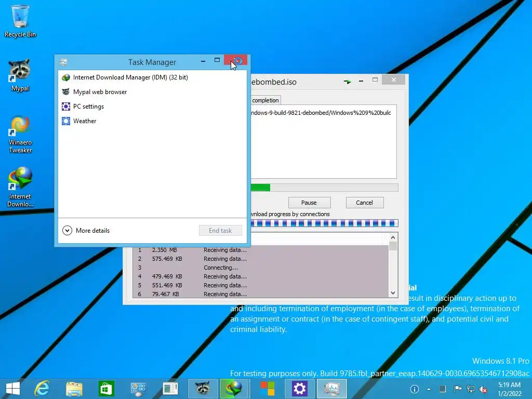The width and height of the screenshot is (532, 399).
Task: Maximize the Task Manager window
Action: pos(217,60)
